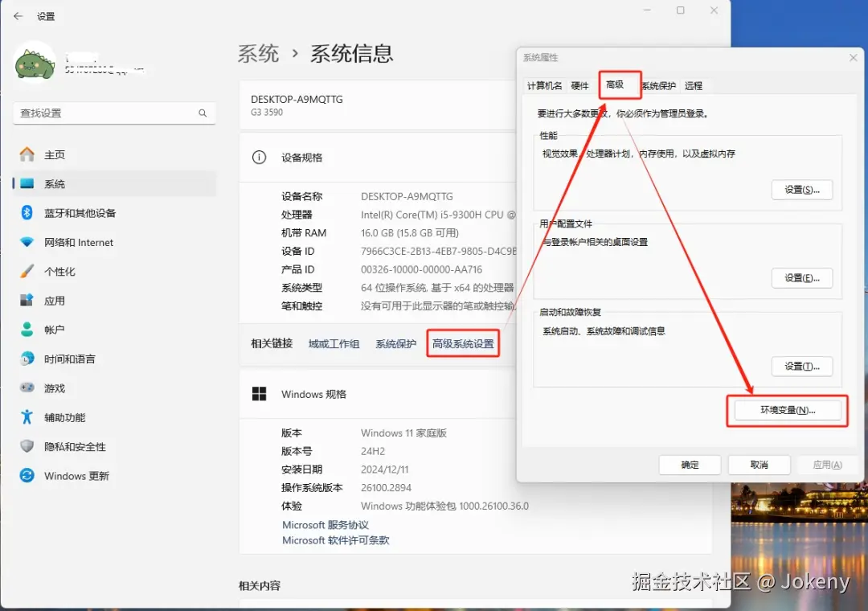868x611 pixels.
Task: Open performance 设置(S) button
Action: click(x=801, y=190)
